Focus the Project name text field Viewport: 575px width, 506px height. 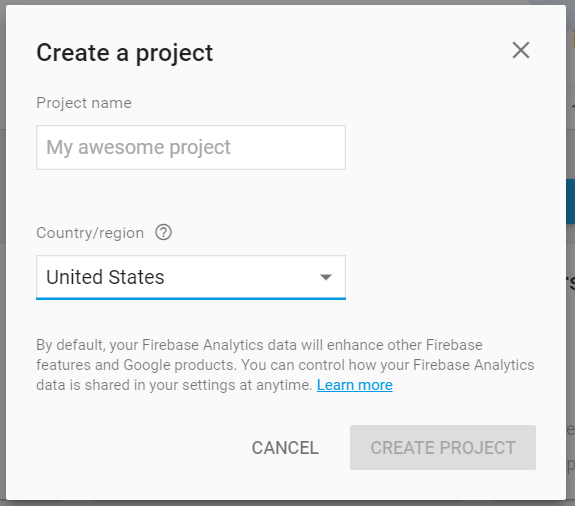(x=191, y=147)
